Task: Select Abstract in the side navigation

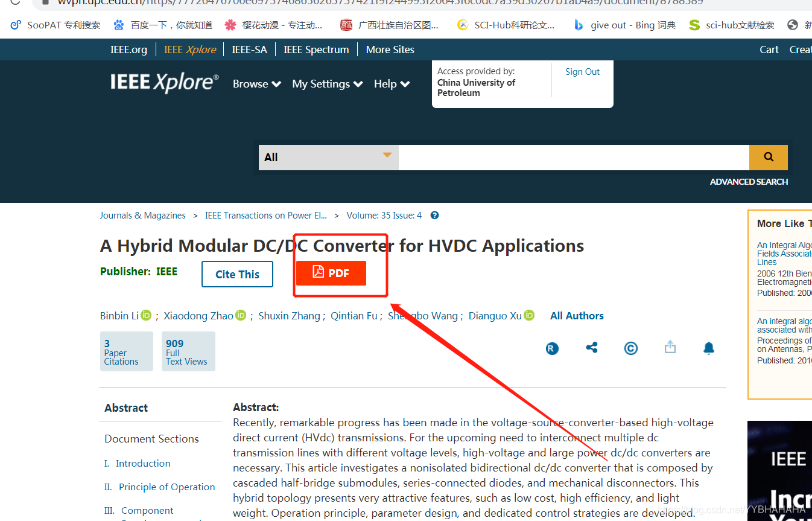Action: pos(126,408)
